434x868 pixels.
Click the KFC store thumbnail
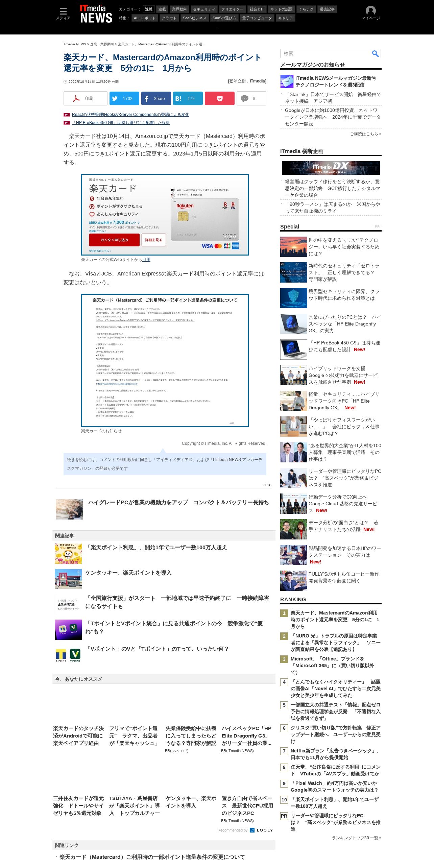click(x=68, y=579)
